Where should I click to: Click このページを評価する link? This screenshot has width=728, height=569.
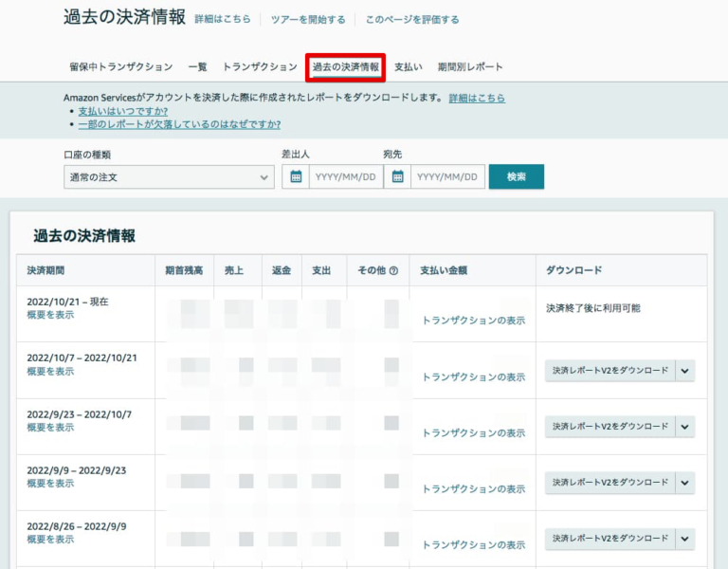(x=412, y=20)
